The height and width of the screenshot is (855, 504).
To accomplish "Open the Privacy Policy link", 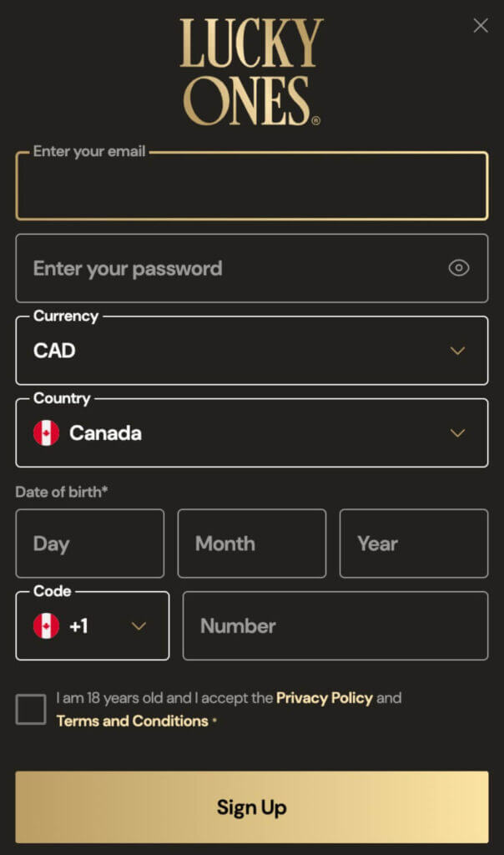I will [325, 697].
